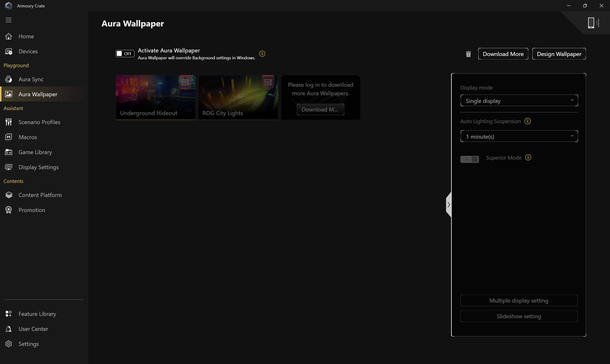
Task: Restore down the Armoury Crate window
Action: click(585, 6)
